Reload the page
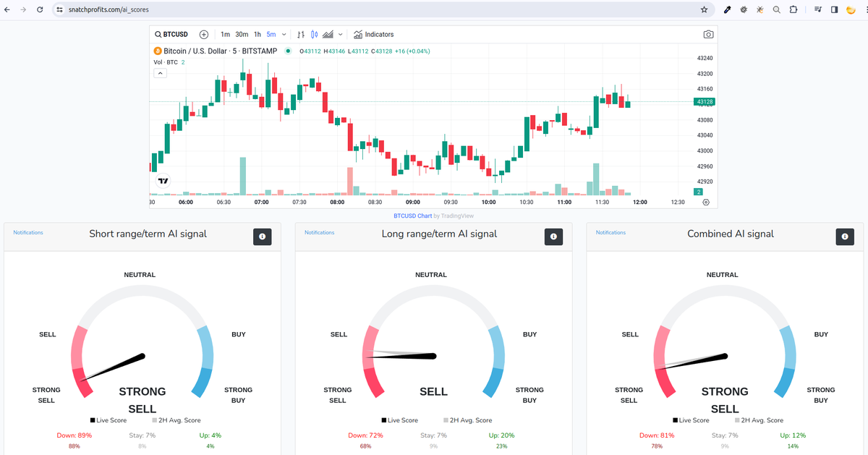 [x=39, y=9]
